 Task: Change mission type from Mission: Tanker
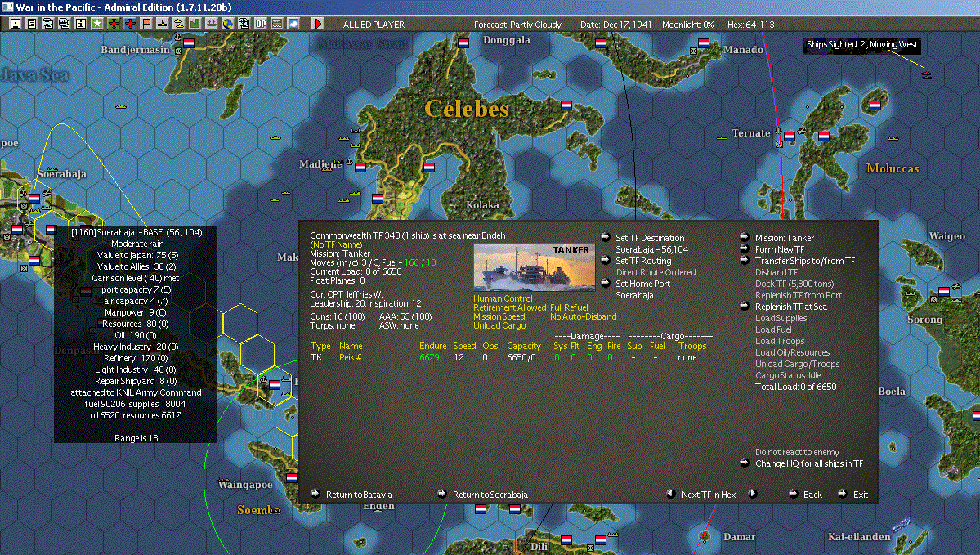[785, 238]
